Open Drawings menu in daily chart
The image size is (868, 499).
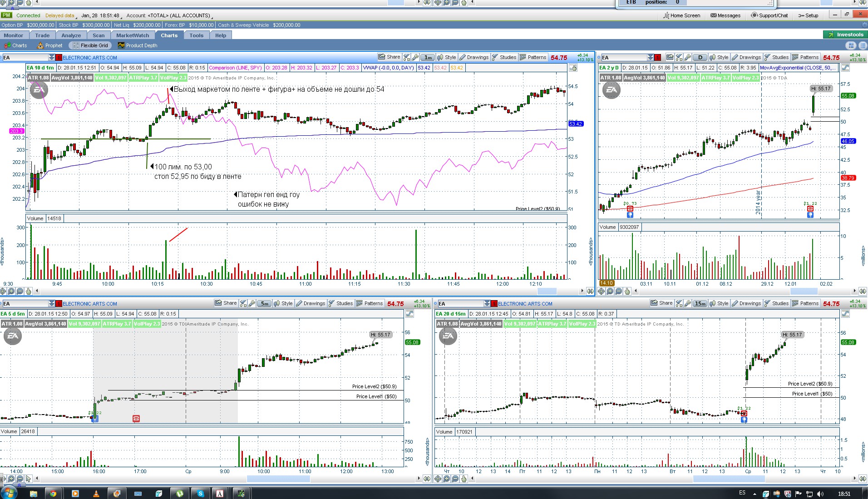[x=746, y=57]
